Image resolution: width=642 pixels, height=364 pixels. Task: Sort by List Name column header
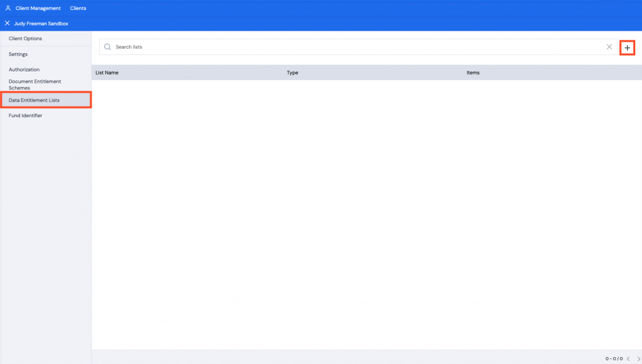[107, 73]
